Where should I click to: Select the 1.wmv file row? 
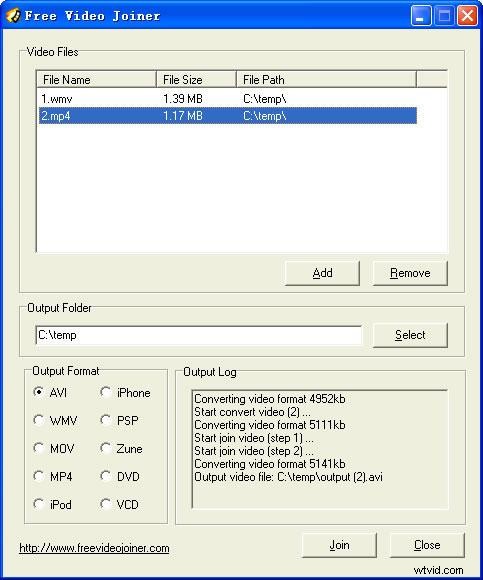point(227,99)
